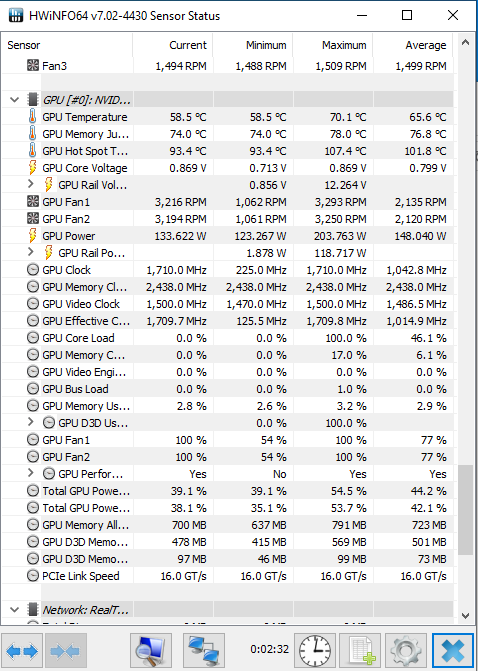Collapse the GPU [#0]: NVIDIA section
Screen dimensions: 478x671
coord(15,100)
